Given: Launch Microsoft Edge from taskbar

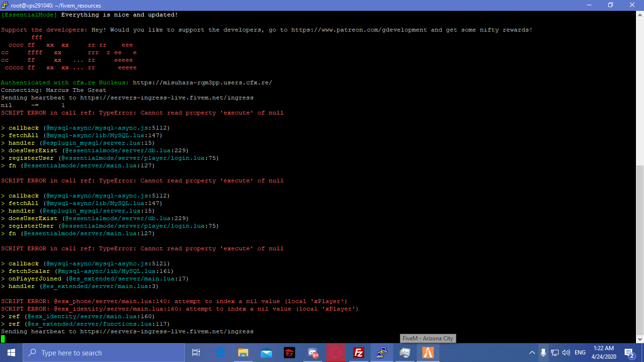Looking at the screenshot, I should pos(220,353).
